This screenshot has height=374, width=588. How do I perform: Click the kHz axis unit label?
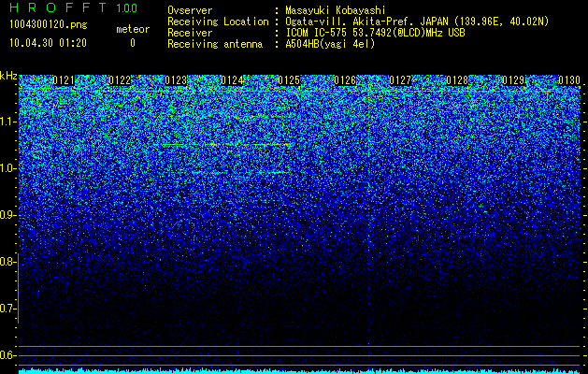pos(8,76)
